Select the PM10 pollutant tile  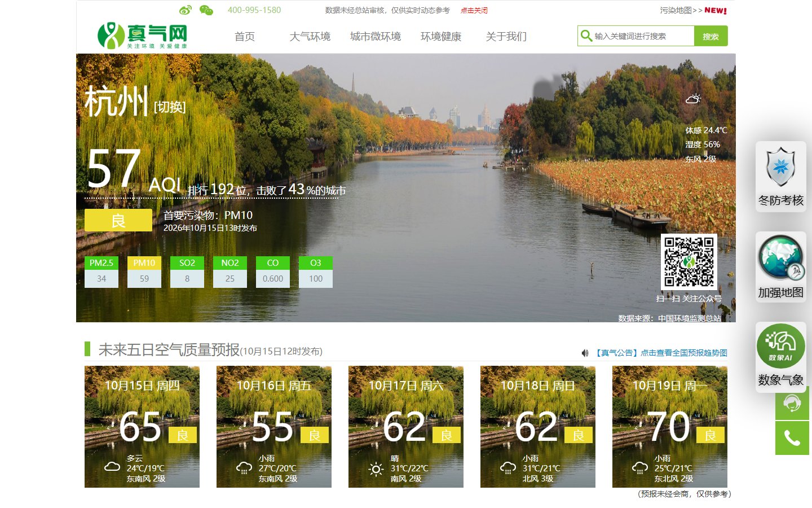pos(144,272)
